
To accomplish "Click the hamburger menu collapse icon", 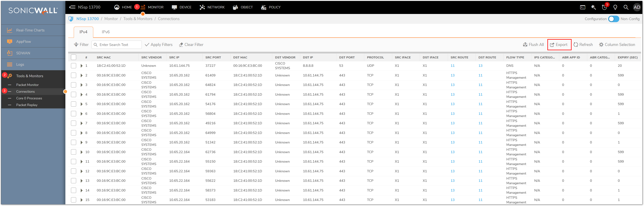I will (x=72, y=7).
